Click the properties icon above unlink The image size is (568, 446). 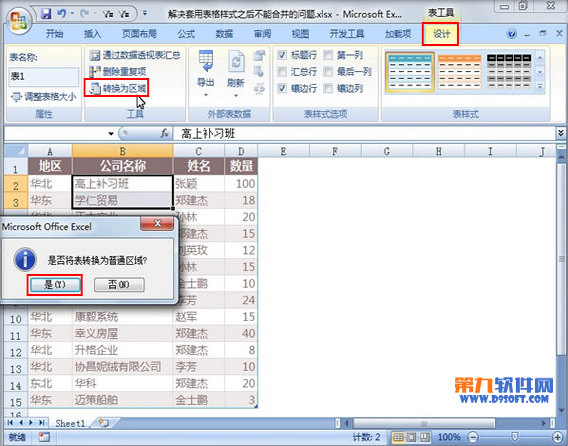259,55
